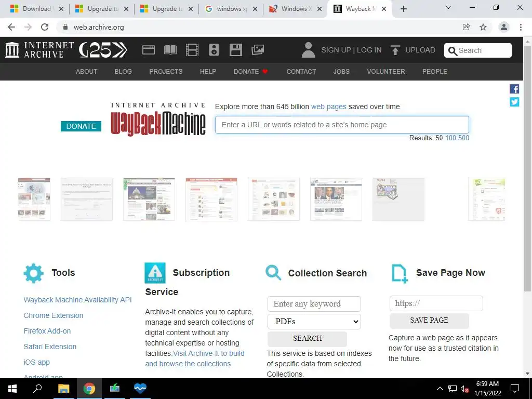Open the PROJECTS menu item
This screenshot has height=399, width=532.
[166, 72]
